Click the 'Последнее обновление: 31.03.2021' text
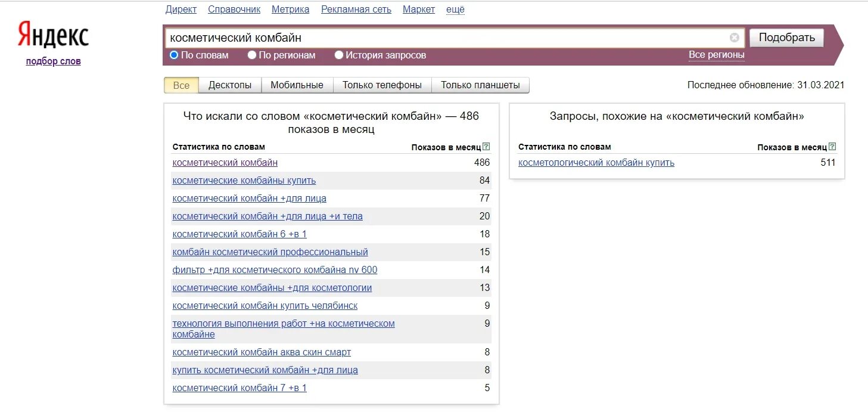This screenshot has height=412, width=868. [766, 85]
